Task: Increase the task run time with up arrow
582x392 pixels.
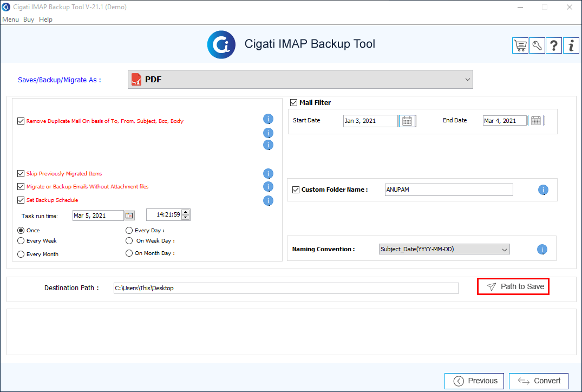Action: [x=186, y=212]
